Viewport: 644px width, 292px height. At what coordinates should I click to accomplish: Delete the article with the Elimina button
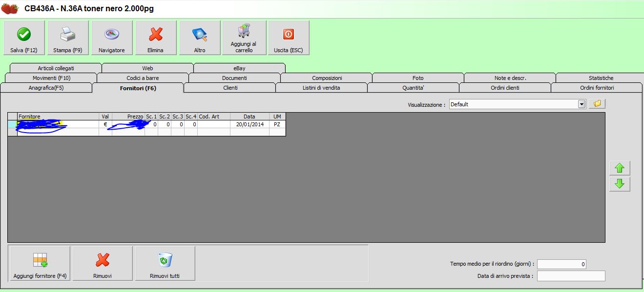[155, 38]
